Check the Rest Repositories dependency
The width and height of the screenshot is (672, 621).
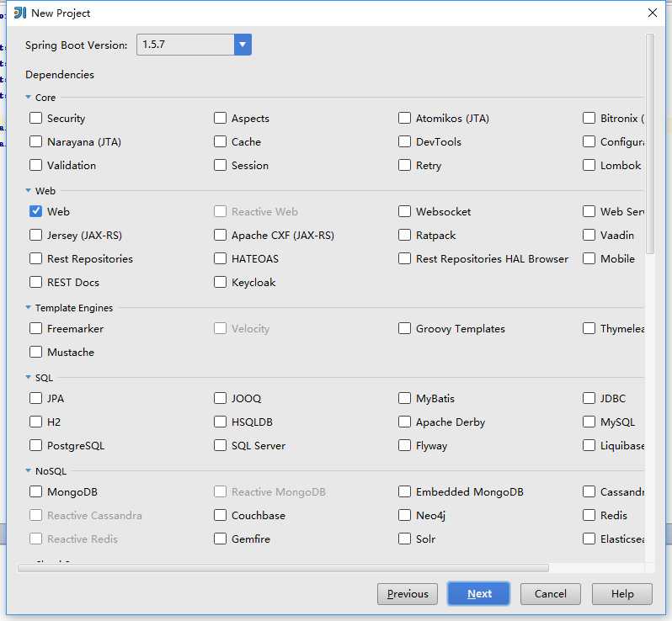[x=35, y=258]
